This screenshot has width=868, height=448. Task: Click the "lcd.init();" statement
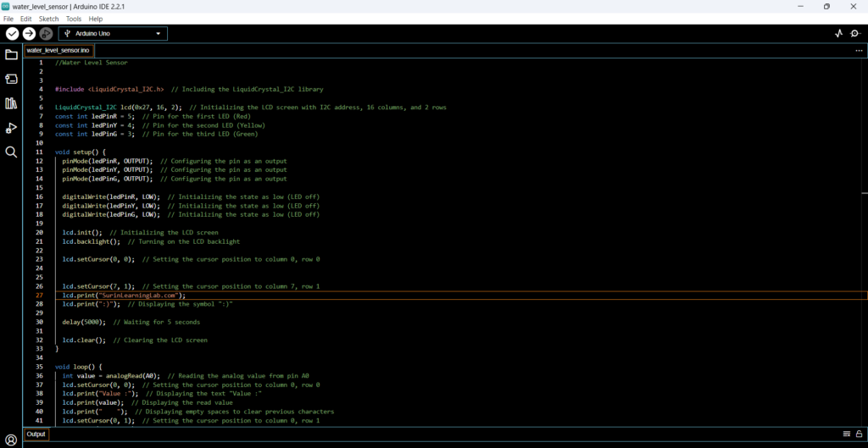point(82,233)
